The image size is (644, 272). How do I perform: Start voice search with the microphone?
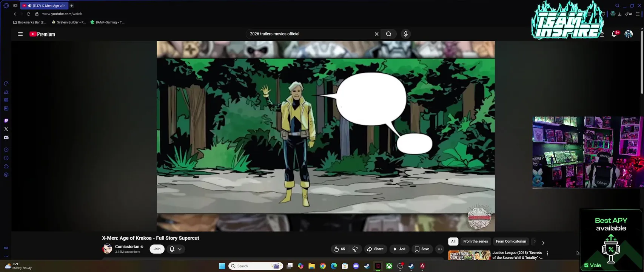pos(405,34)
